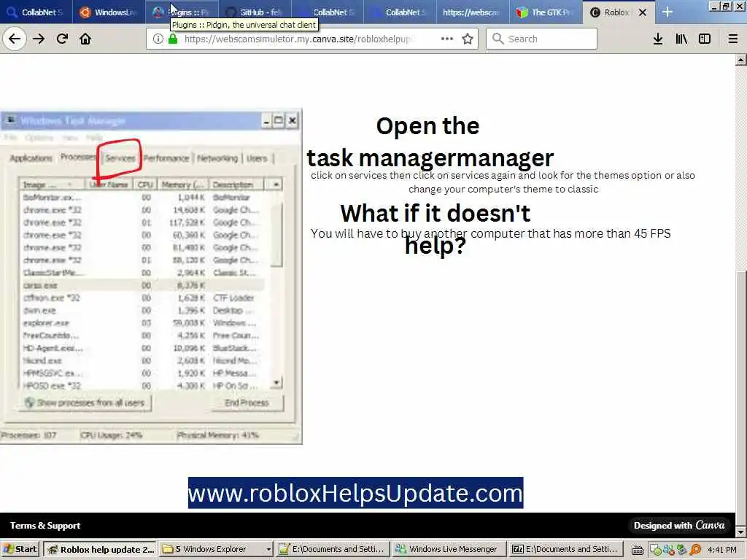Screen dimensions: 747x560
Task: Switch to the first CollabNet tab
Action: tap(36, 12)
